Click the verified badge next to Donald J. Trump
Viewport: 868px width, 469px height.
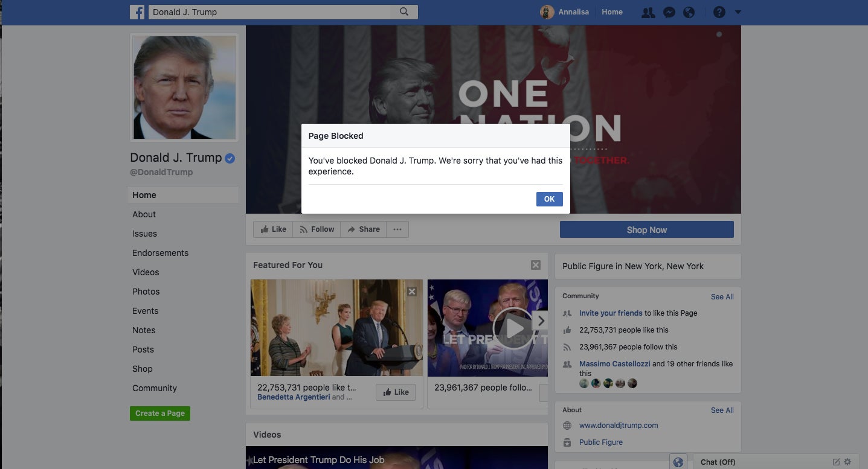click(x=230, y=159)
